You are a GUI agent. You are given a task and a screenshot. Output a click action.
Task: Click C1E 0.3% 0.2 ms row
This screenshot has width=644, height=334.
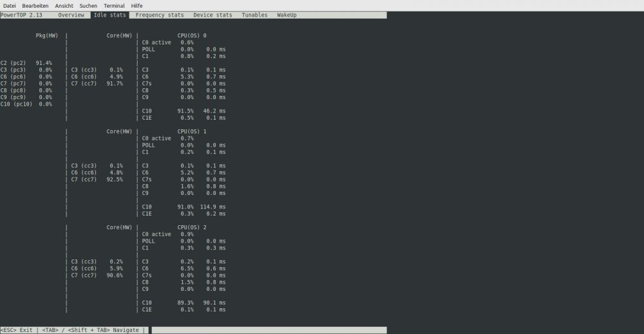[x=184, y=214]
